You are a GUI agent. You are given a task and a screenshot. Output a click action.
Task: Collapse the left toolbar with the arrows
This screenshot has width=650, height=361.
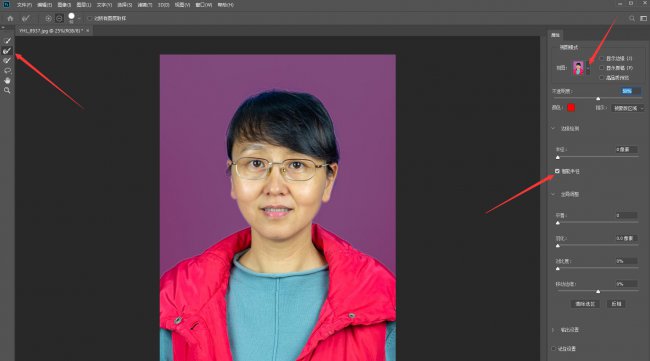point(3,27)
